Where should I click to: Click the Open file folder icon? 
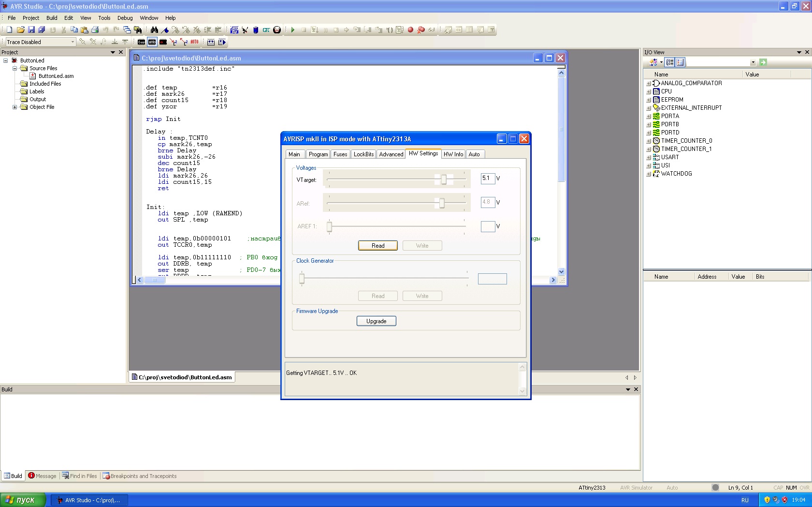pos(20,30)
